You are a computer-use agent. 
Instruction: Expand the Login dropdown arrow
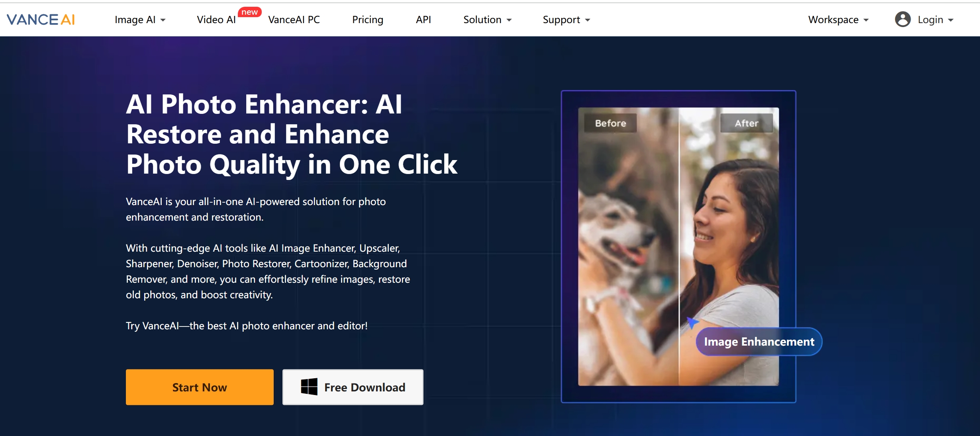tap(951, 20)
